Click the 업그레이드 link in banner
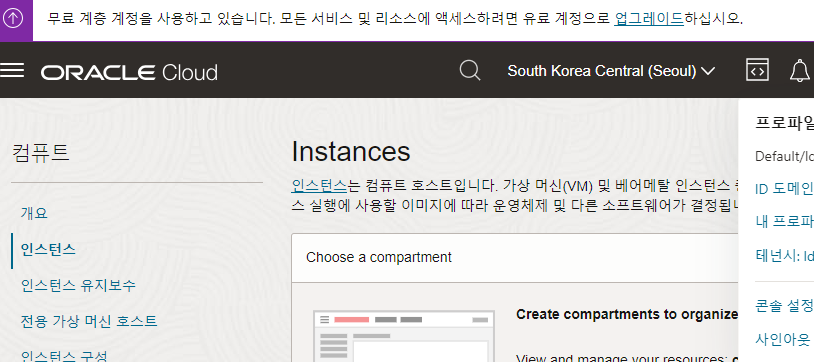 point(649,19)
